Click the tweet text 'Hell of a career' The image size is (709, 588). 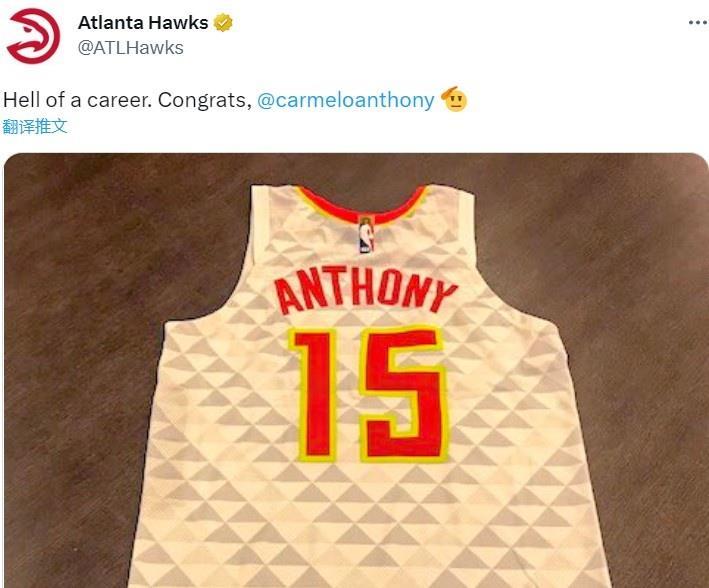tap(77, 100)
